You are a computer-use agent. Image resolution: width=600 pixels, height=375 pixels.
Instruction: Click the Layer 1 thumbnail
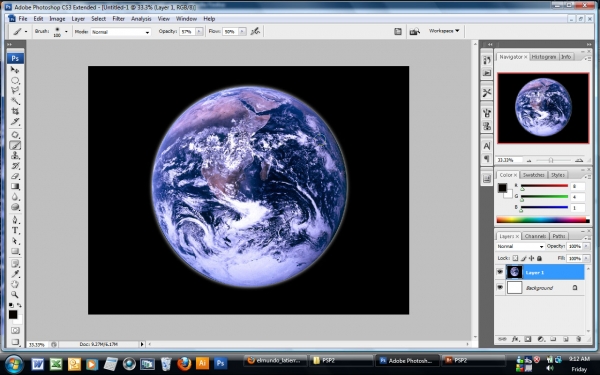pyautogui.click(x=515, y=272)
